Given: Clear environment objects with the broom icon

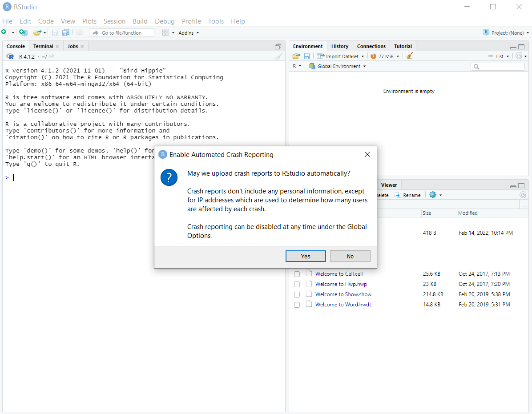Looking at the screenshot, I should coord(410,56).
